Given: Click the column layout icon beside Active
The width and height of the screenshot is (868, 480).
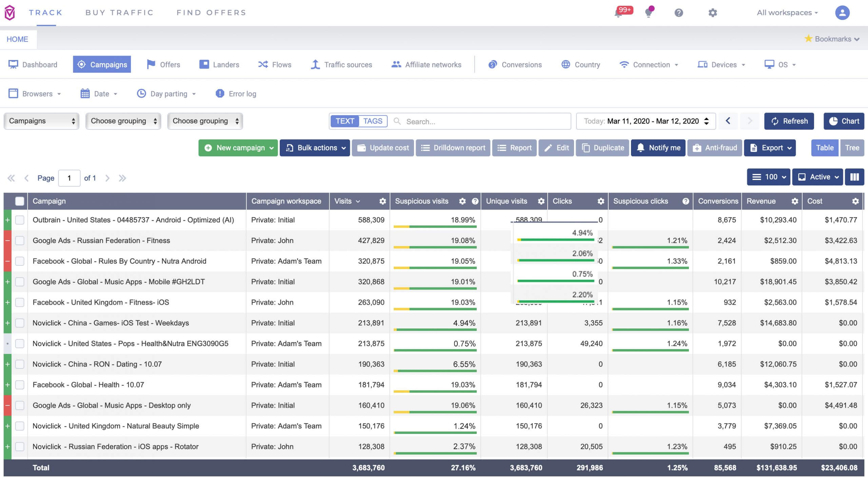Looking at the screenshot, I should coord(854,177).
